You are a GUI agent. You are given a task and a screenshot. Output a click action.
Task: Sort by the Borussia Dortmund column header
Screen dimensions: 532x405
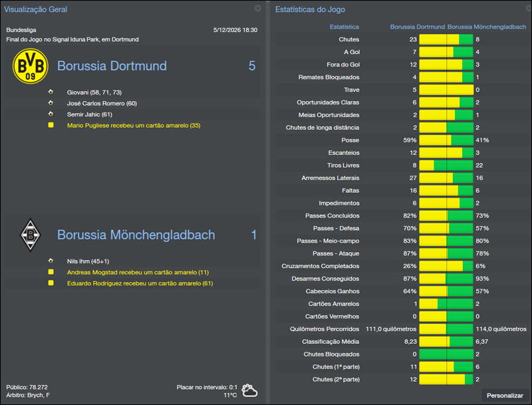[x=418, y=27]
